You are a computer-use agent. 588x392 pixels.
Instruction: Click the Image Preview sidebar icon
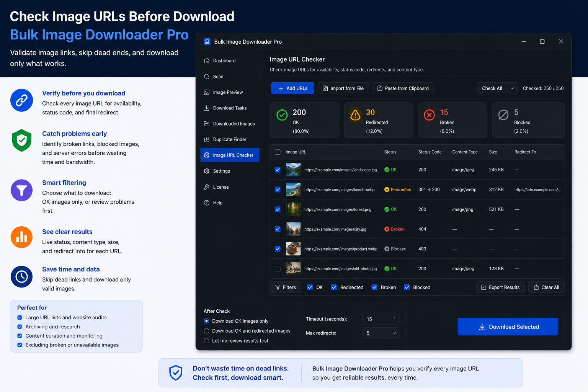[207, 92]
